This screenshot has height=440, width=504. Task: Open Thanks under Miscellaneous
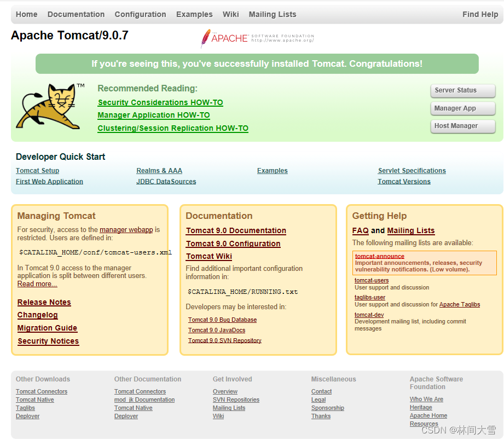click(x=321, y=416)
